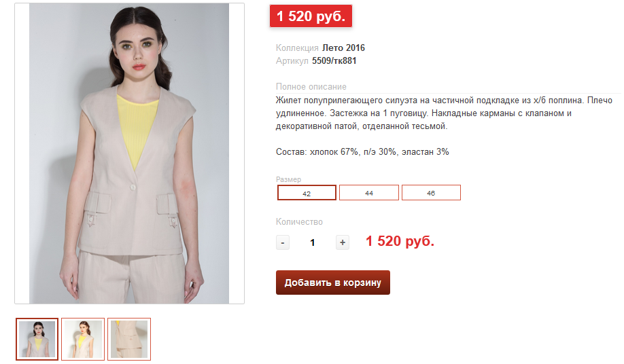Show the second model pose thumbnail
This screenshot has width=624, height=364.
click(83, 339)
